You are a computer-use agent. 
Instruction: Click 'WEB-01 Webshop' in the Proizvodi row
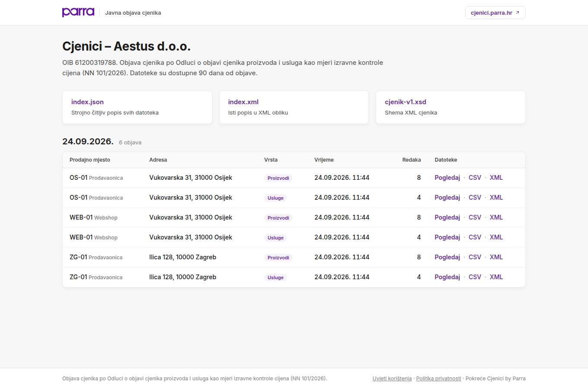94,217
